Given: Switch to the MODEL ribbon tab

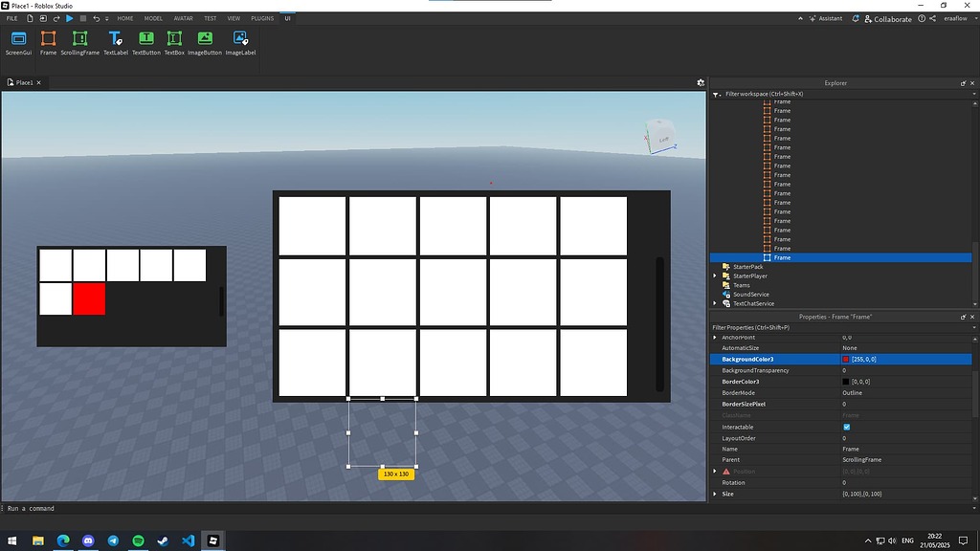Looking at the screenshot, I should (x=152, y=17).
